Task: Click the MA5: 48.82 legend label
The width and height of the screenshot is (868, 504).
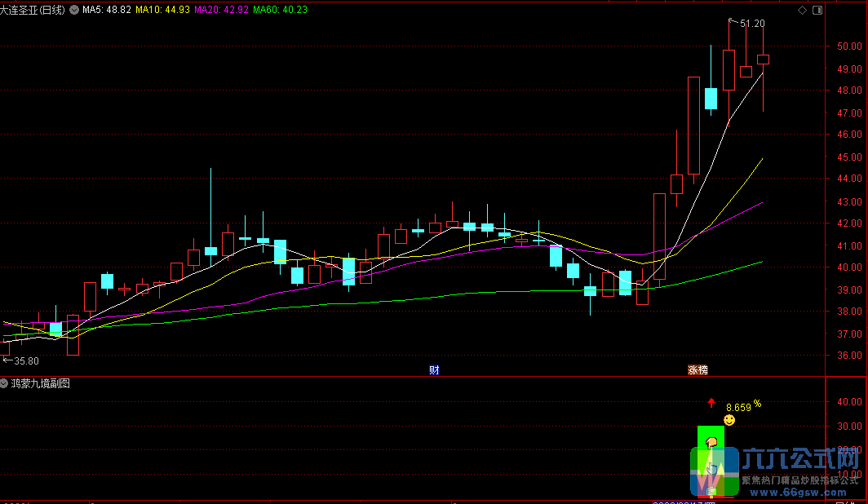Action: pos(107,10)
